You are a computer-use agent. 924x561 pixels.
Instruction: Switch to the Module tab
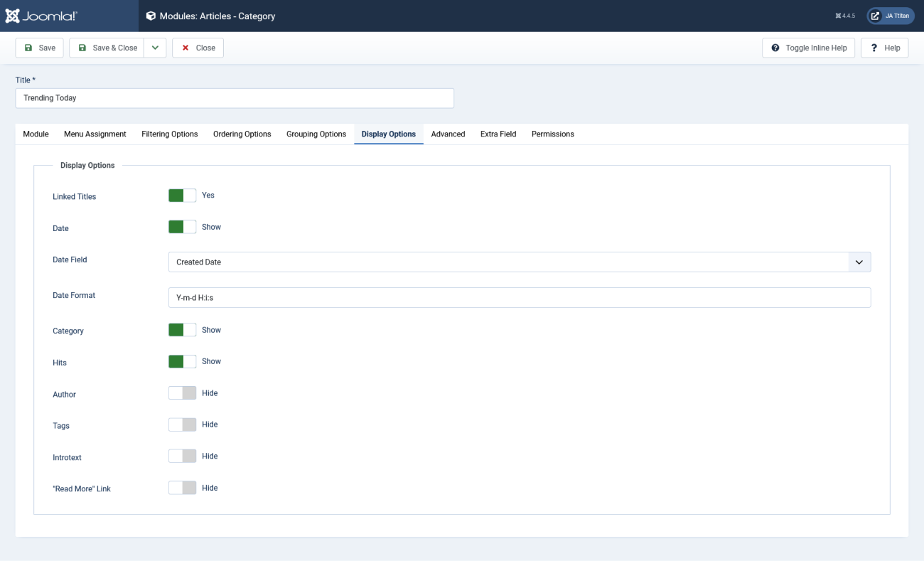[x=36, y=134]
